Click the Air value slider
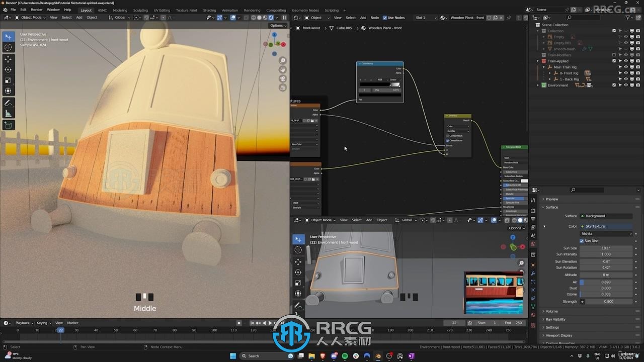644x362 pixels. click(x=606, y=282)
